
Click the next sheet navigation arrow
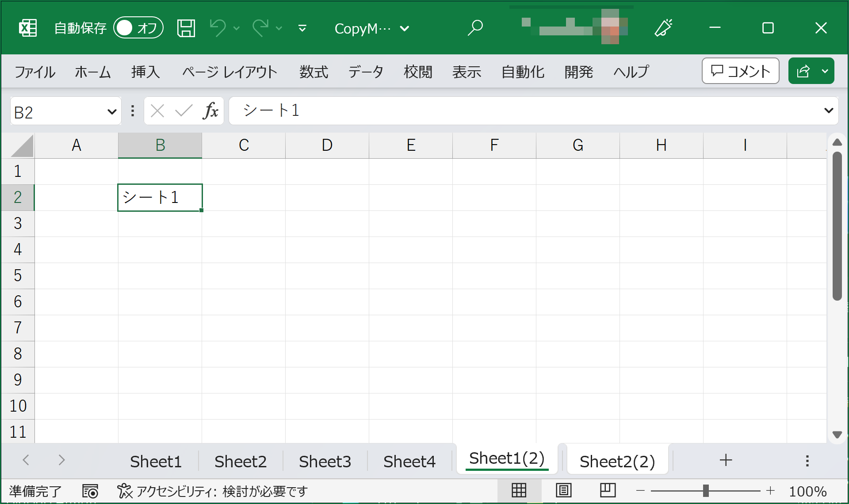tap(61, 460)
